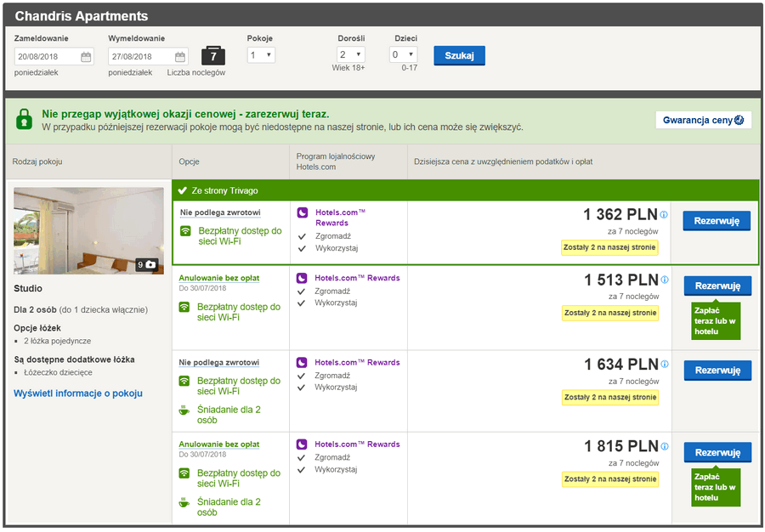Viewport: 765px width, 532px height.
Task: Open Wyświetl informacje o pokoju link
Action: click(x=78, y=393)
